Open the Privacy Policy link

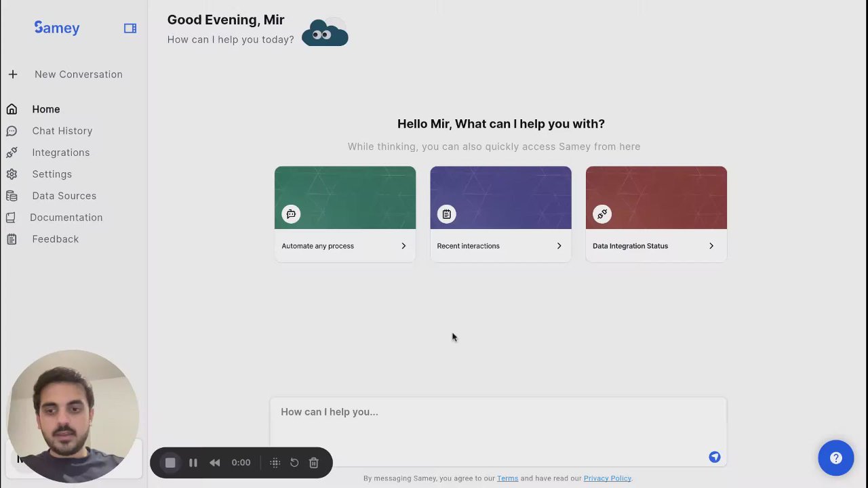(x=608, y=479)
